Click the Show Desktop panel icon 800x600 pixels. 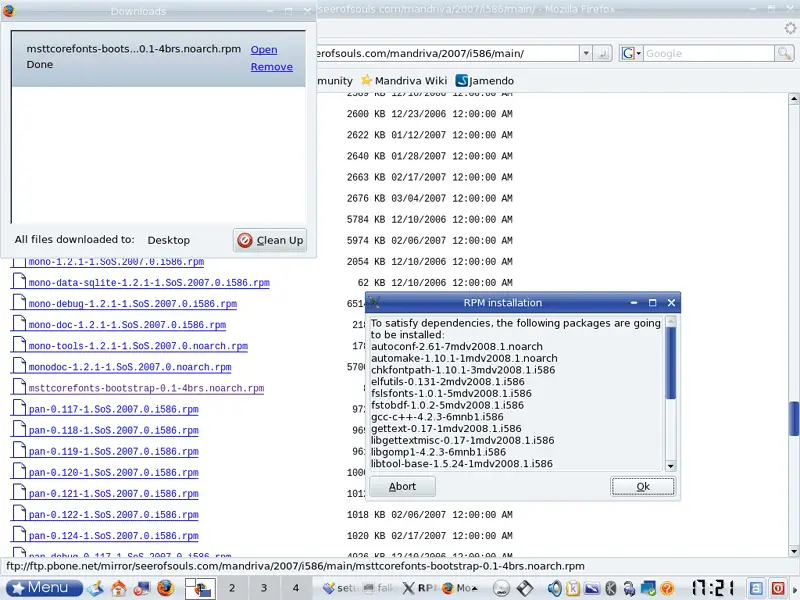coord(96,588)
